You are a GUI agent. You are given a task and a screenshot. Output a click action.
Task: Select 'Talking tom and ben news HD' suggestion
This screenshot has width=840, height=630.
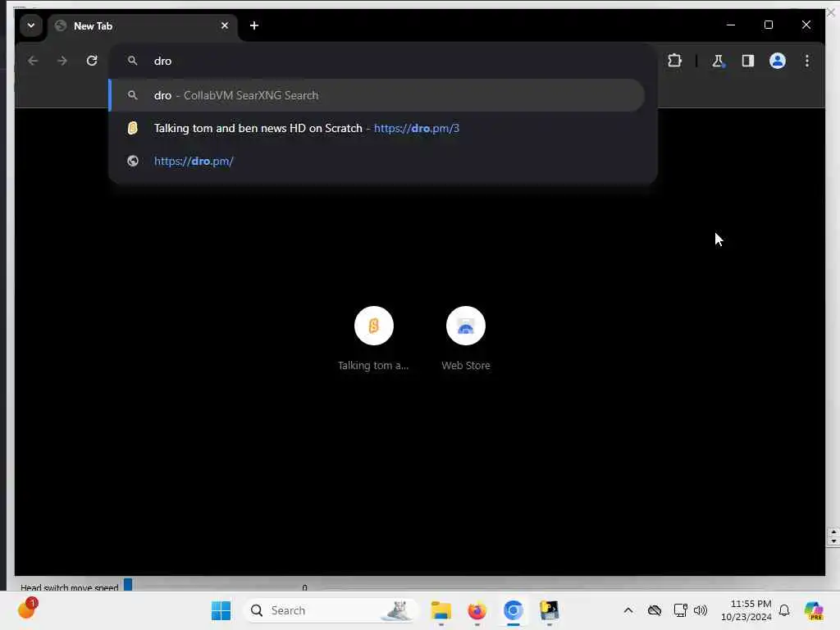(377, 128)
